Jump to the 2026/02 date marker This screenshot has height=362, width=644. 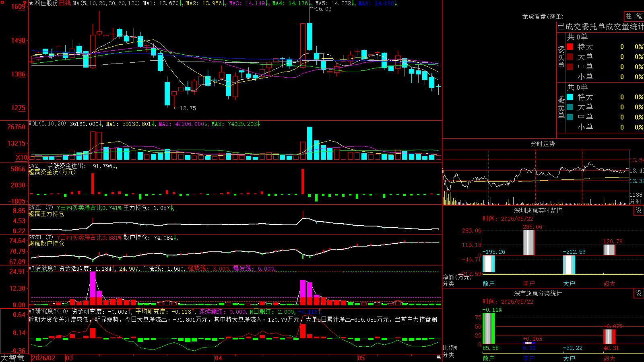(43, 358)
